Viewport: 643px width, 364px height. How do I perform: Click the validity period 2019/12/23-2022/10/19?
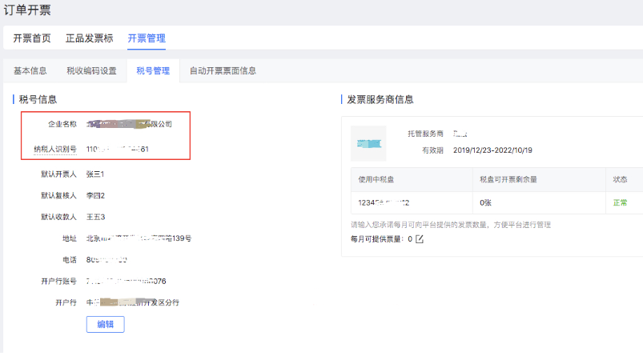point(492,150)
